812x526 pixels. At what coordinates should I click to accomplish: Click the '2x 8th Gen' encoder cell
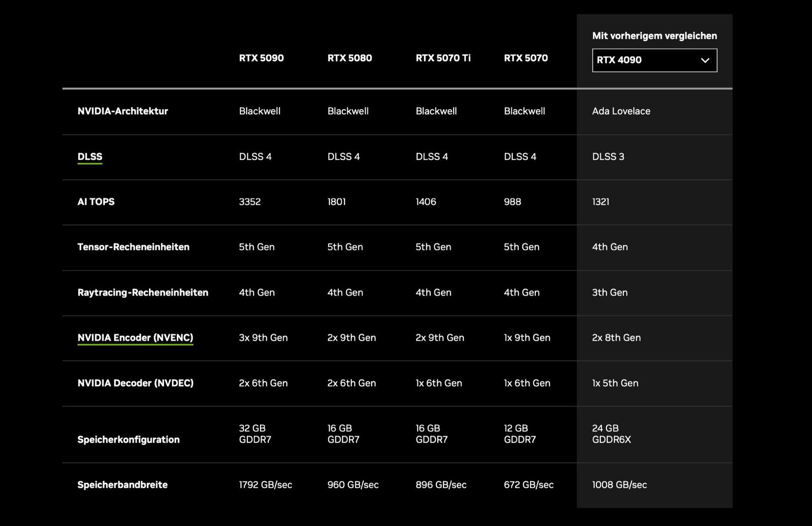pos(617,338)
